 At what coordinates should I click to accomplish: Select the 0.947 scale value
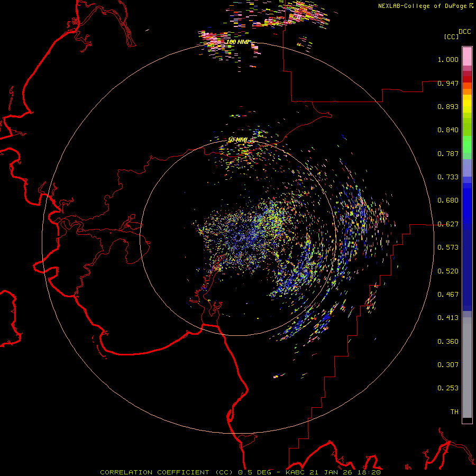pos(448,83)
